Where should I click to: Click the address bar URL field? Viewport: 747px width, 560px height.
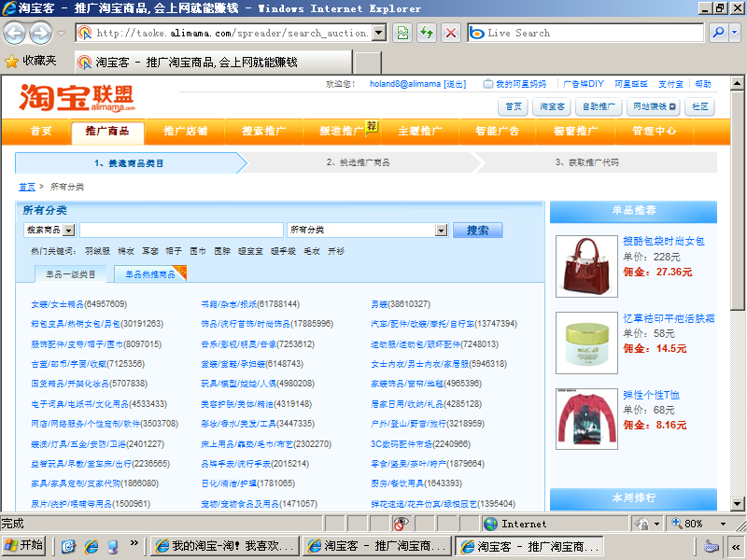pyautogui.click(x=233, y=33)
